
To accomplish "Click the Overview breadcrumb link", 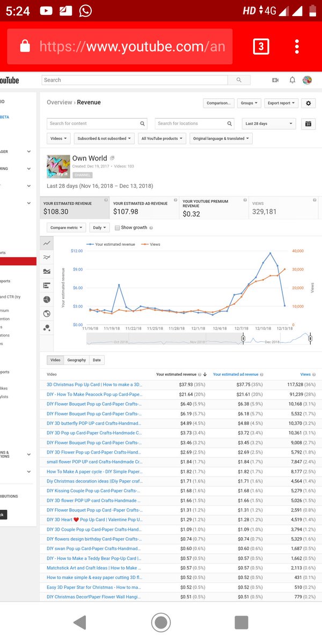I will [x=59, y=103].
